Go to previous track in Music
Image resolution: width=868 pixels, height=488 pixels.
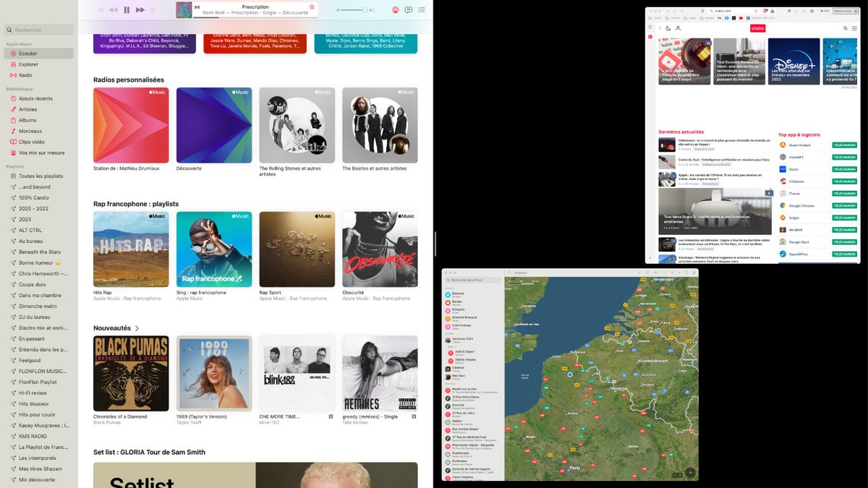pyautogui.click(x=114, y=9)
